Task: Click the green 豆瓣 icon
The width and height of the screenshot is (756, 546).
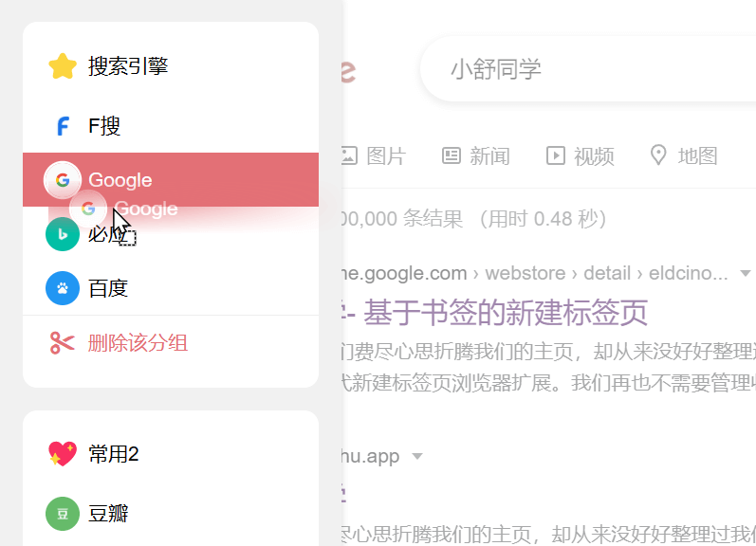Action: pyautogui.click(x=63, y=514)
